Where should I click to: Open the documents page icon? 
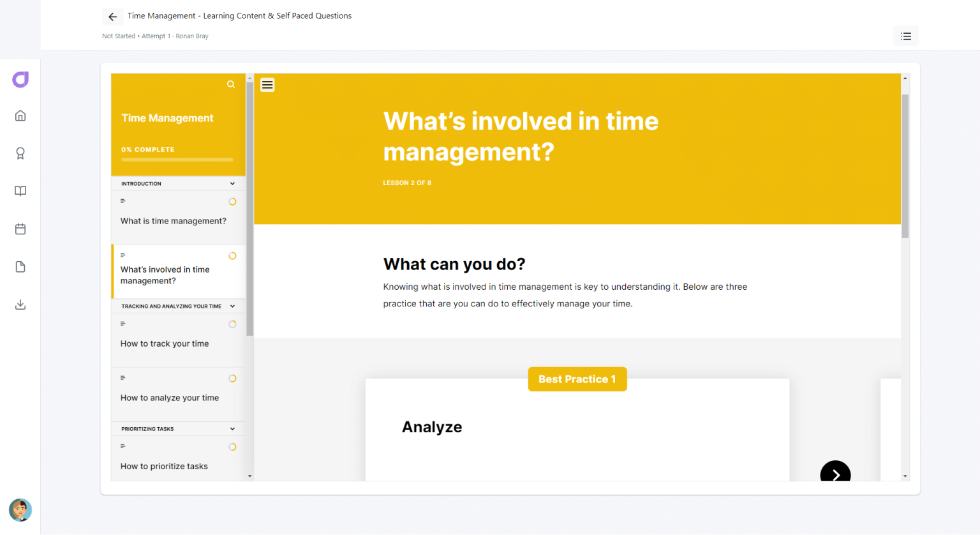point(20,267)
